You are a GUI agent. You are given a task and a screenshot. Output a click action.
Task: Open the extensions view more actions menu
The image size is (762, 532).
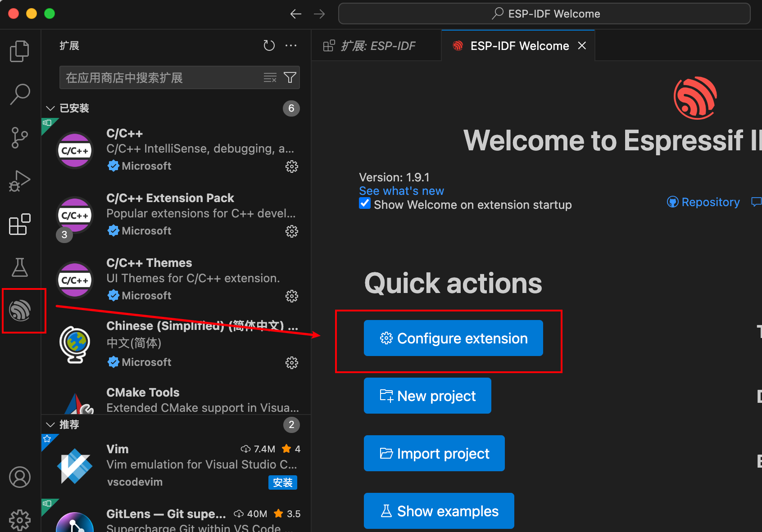[x=291, y=45]
